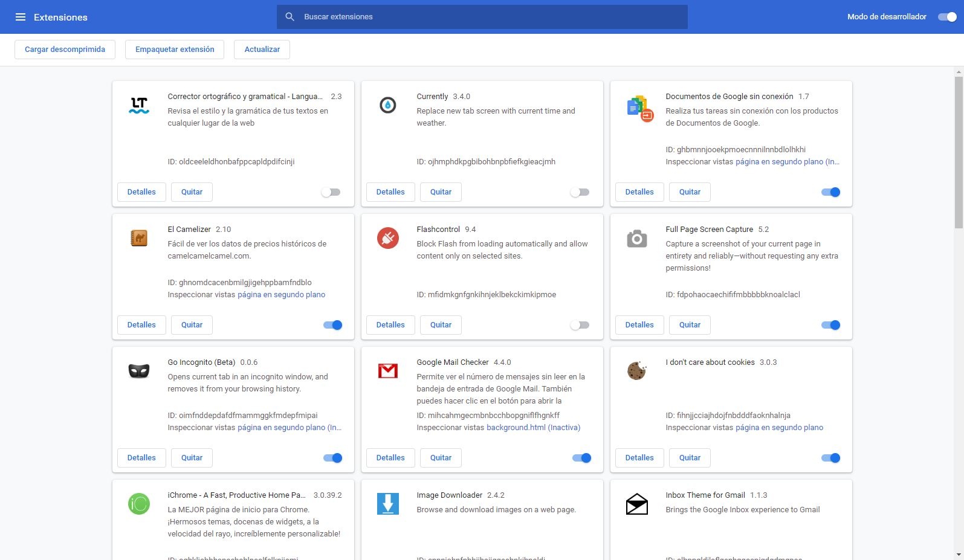
Task: Click Quitar for Flashcontrol
Action: click(441, 325)
